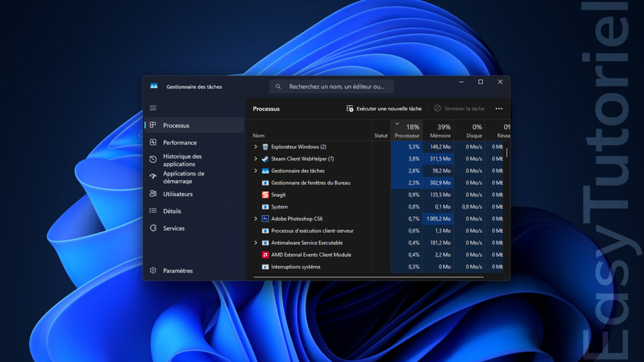Click the Paramètres gear icon

(x=153, y=270)
